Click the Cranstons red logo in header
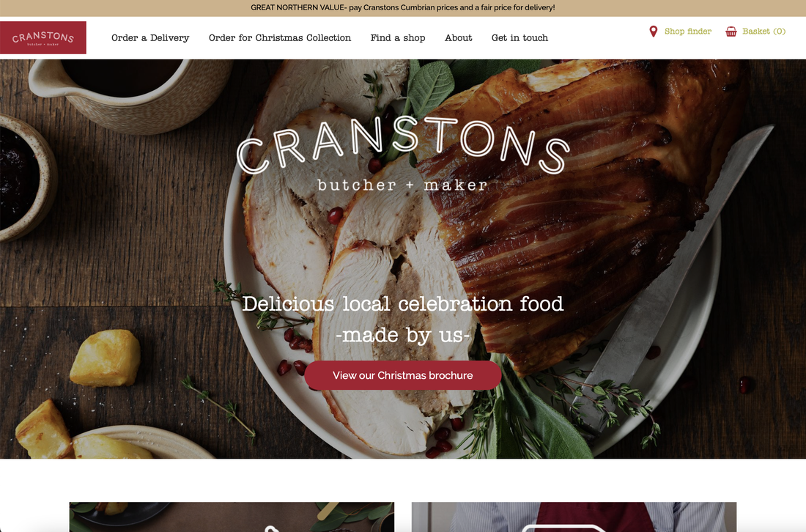This screenshot has height=532, width=806. 43,37
